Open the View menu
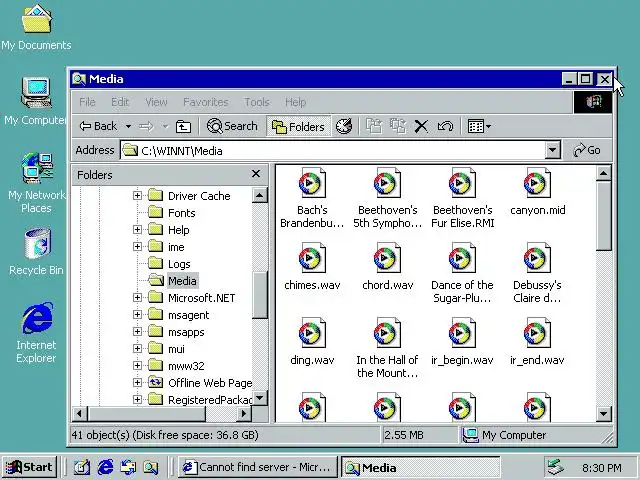640x480 pixels. 156,102
